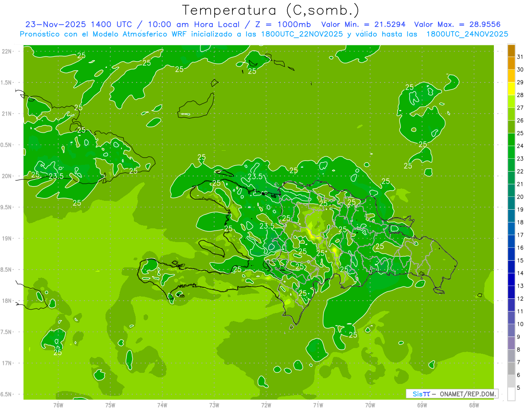
Task: Click the "21N" latitude axis label
Action: point(7,114)
